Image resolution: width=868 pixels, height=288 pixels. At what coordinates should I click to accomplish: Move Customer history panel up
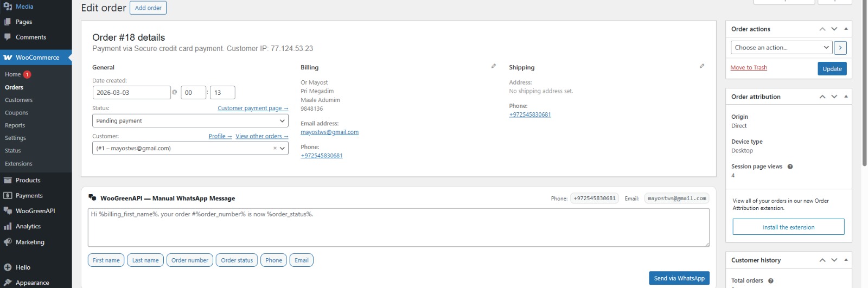822,260
